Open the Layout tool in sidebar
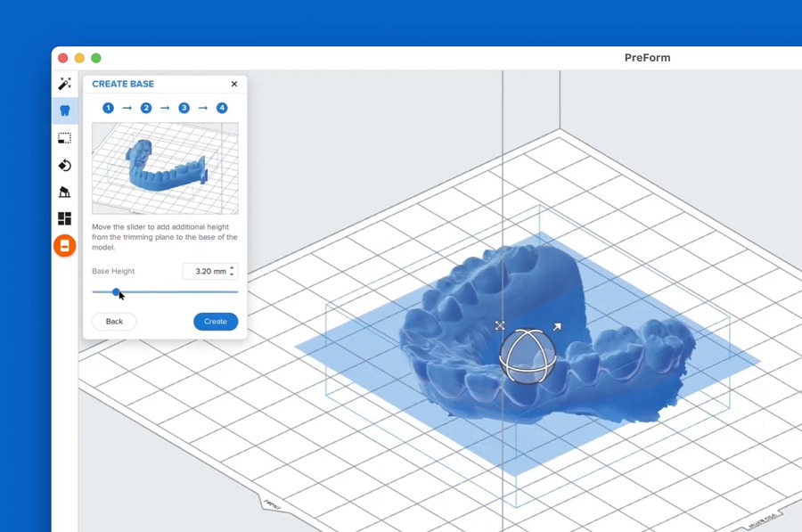 64,218
